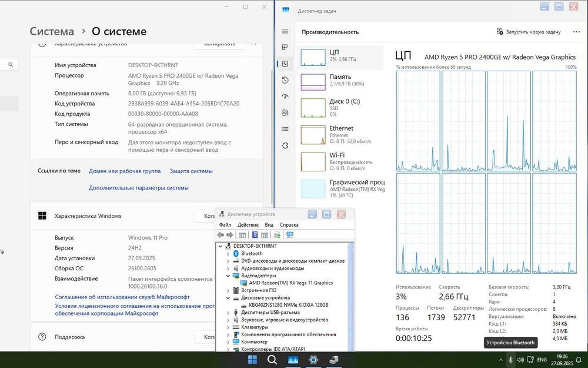Click volume speaker icon in system tray
The image size is (588, 368).
520,360
